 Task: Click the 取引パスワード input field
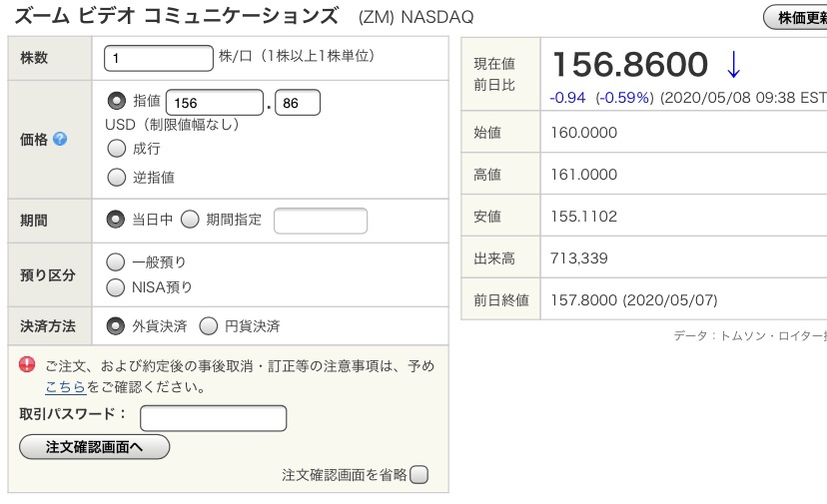(x=214, y=418)
